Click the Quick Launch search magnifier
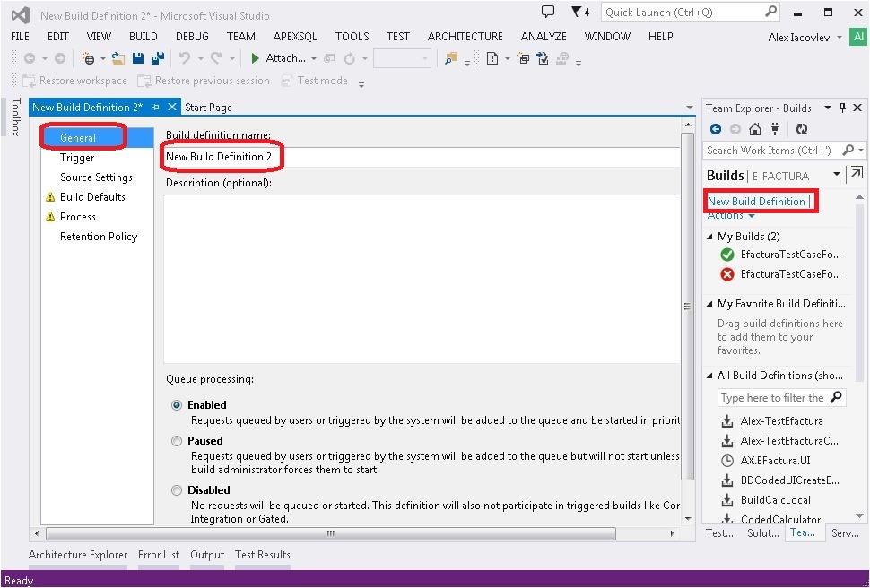 click(771, 12)
